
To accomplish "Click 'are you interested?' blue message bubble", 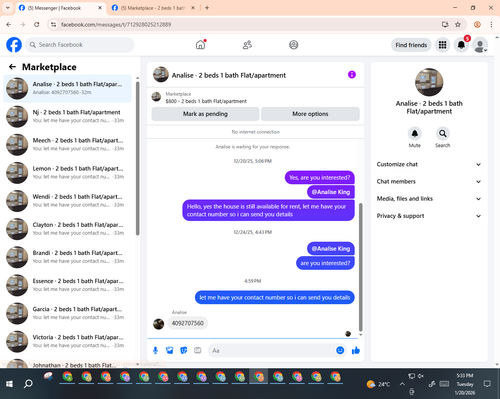I will point(325,263).
